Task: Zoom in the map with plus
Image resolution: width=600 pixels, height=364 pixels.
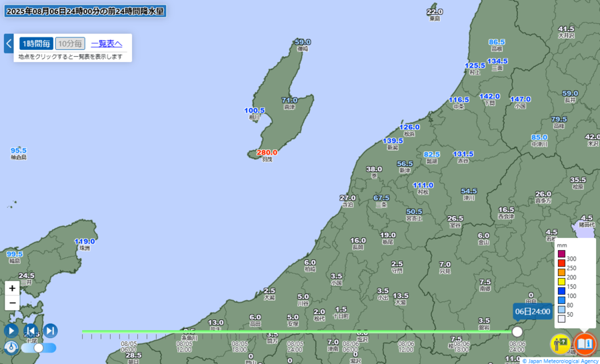Action: (12, 288)
